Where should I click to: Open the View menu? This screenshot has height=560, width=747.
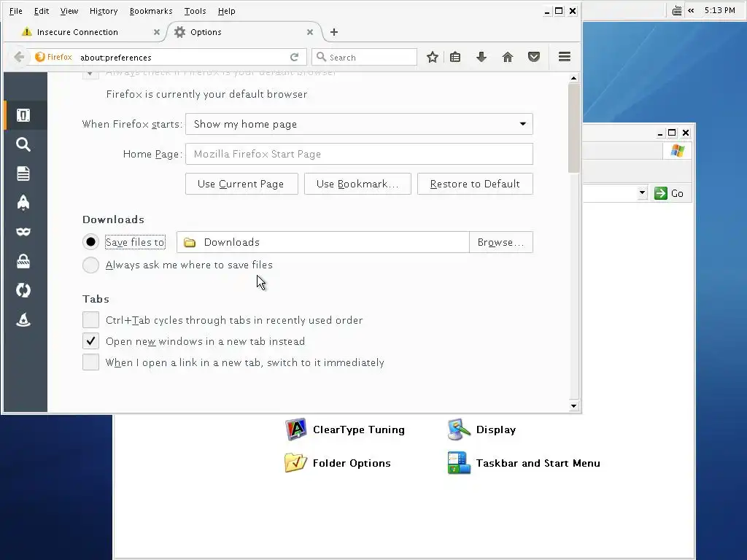coord(69,11)
